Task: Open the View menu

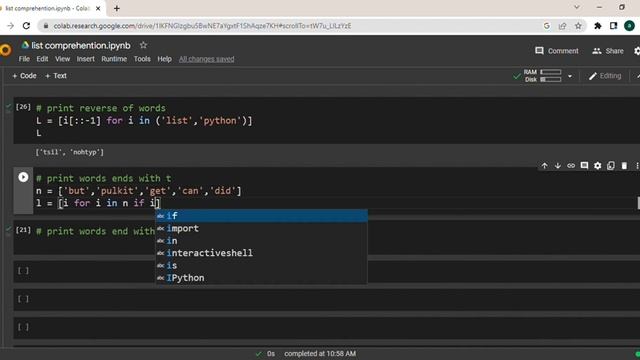Action: pos(62,59)
